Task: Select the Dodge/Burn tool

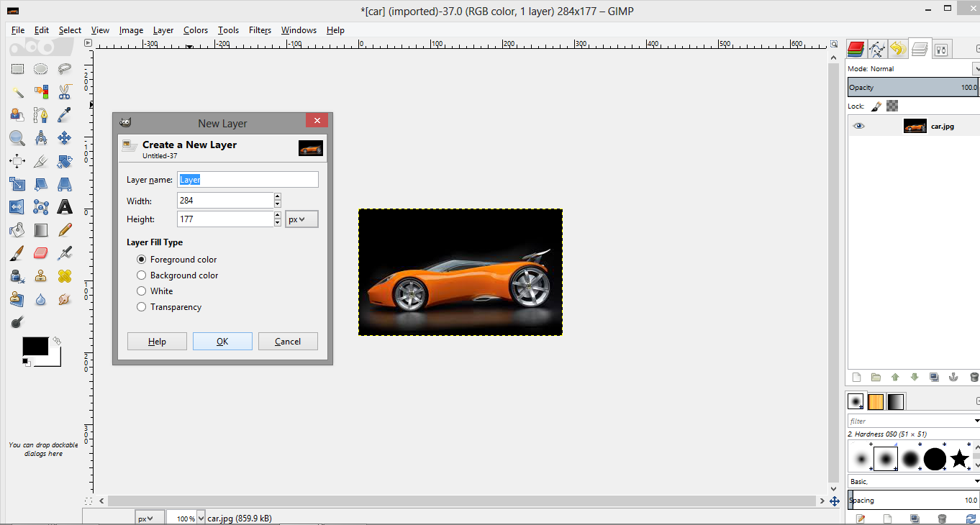Action: click(x=17, y=322)
